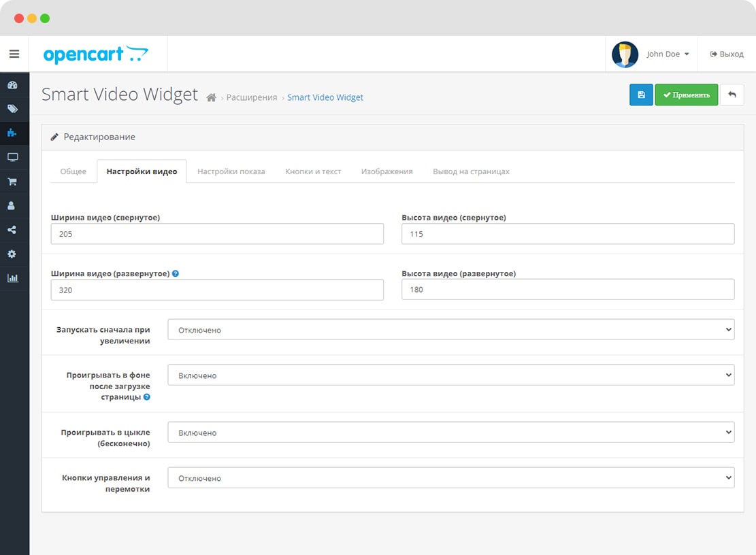Open Запускать сначала при увеличении dropdown
This screenshot has width=756, height=555.
click(451, 330)
